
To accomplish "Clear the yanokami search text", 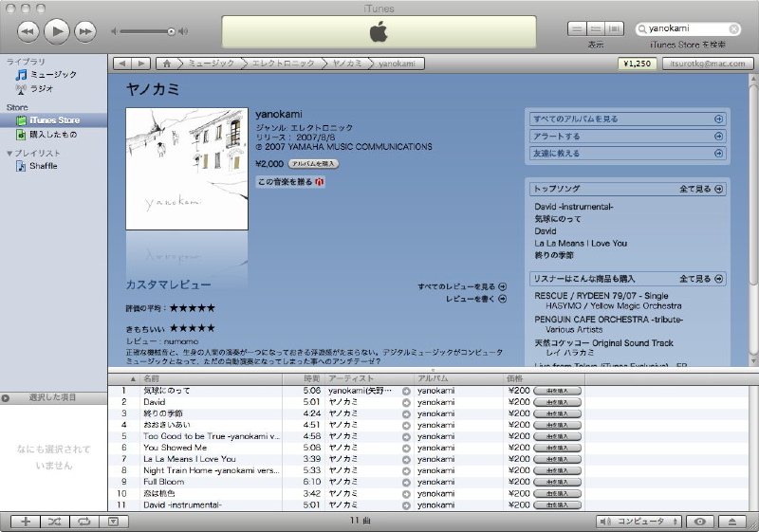I will (x=733, y=29).
